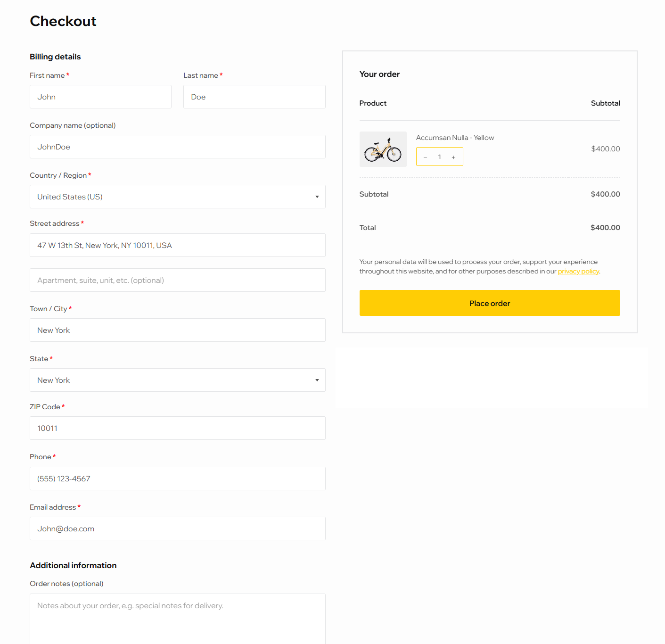The height and width of the screenshot is (644, 665).
Task: Select the Apartment, suite, unit field
Action: (177, 280)
